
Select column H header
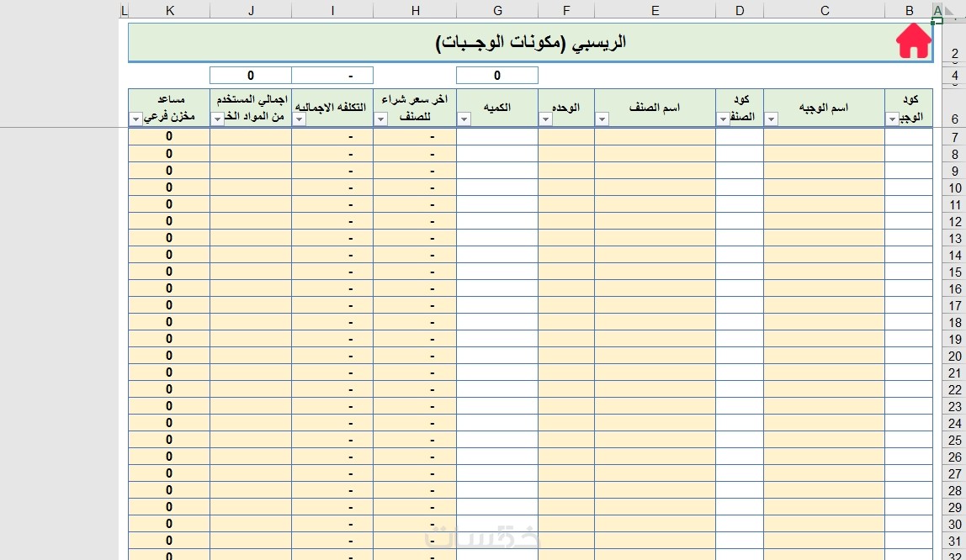click(x=415, y=10)
